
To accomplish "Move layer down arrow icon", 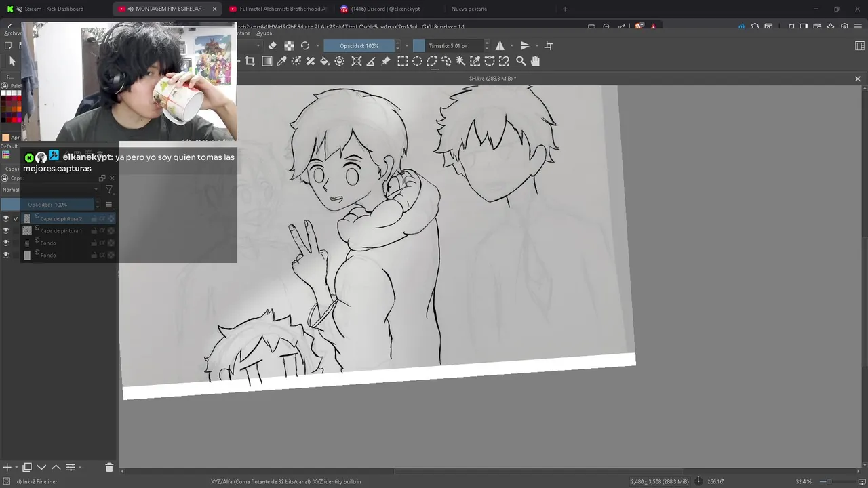I will pos(41,467).
